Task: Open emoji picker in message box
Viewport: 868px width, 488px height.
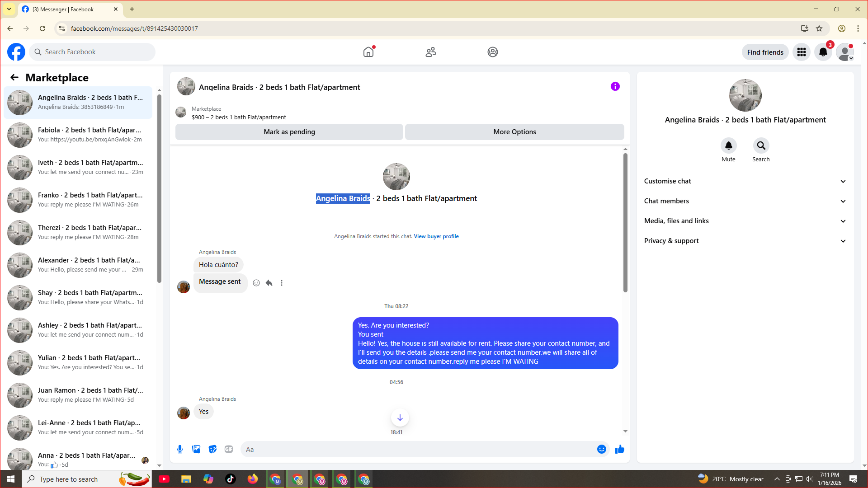Action: pos(601,449)
